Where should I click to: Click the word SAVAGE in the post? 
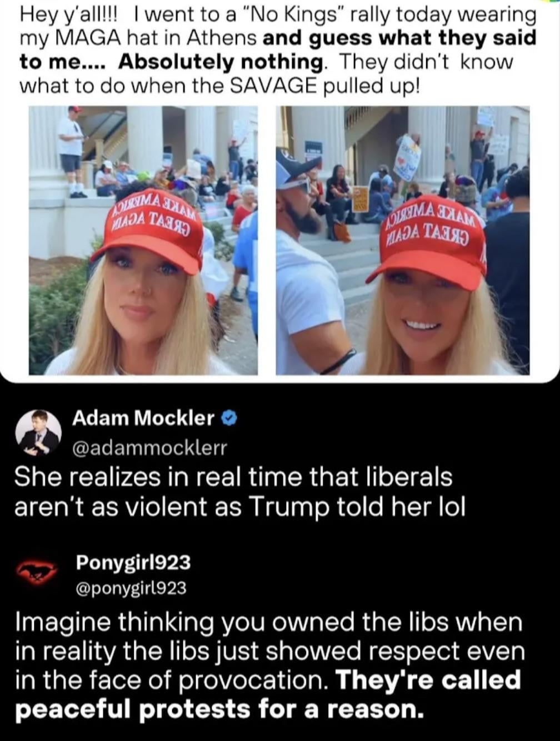(273, 86)
